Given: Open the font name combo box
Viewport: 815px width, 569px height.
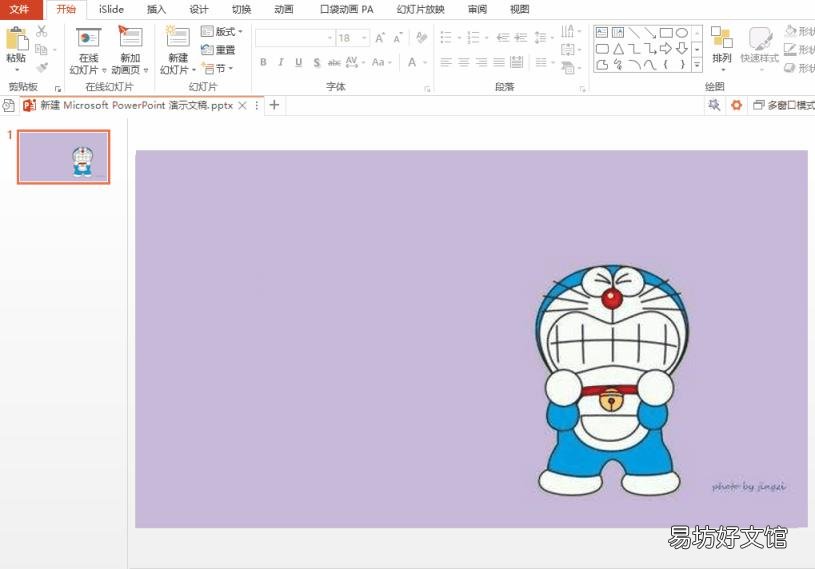Looking at the screenshot, I should pos(295,38).
